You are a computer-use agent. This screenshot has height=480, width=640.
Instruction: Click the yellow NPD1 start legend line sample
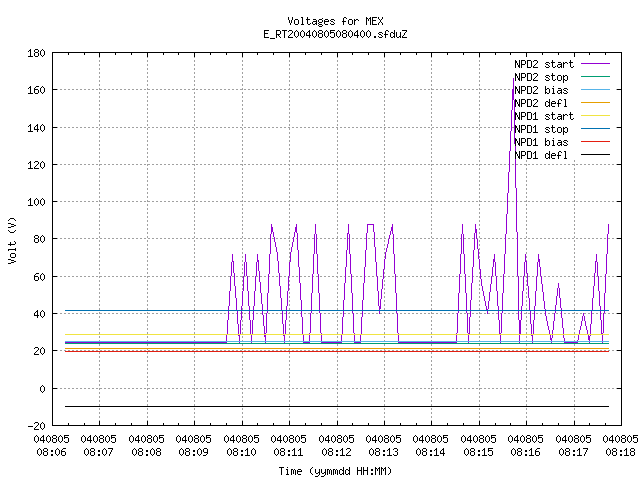(595, 116)
